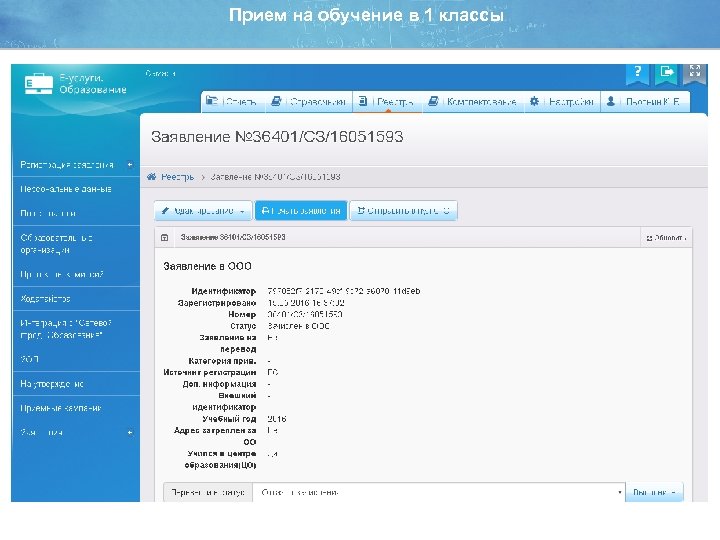Image resolution: width=720 pixels, height=540 pixels.
Task: Click the Статус value Зачислен в ООО
Action: (x=298, y=326)
